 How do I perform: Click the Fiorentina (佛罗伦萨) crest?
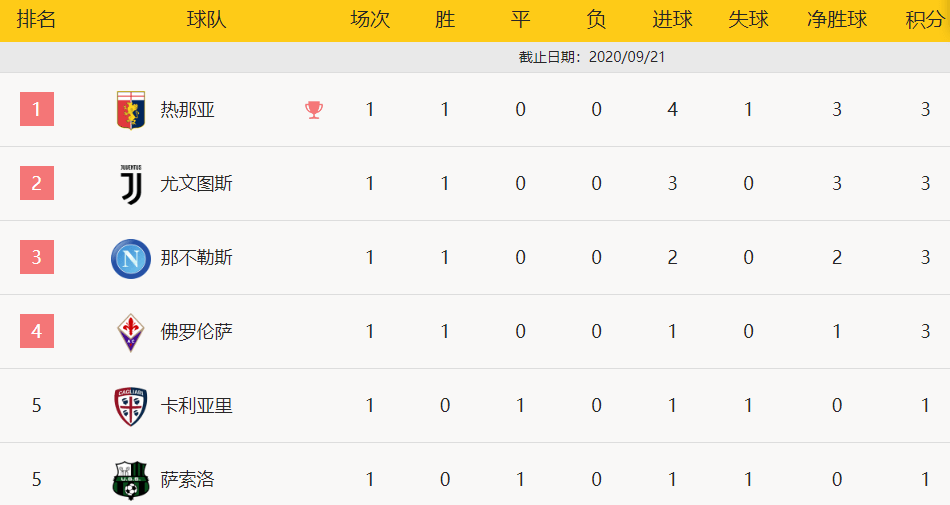click(131, 332)
